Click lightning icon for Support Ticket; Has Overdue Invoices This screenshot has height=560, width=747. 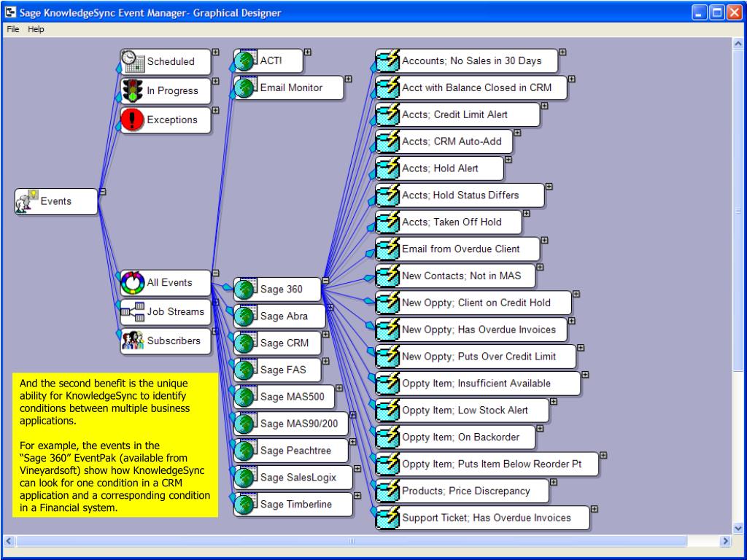click(388, 518)
